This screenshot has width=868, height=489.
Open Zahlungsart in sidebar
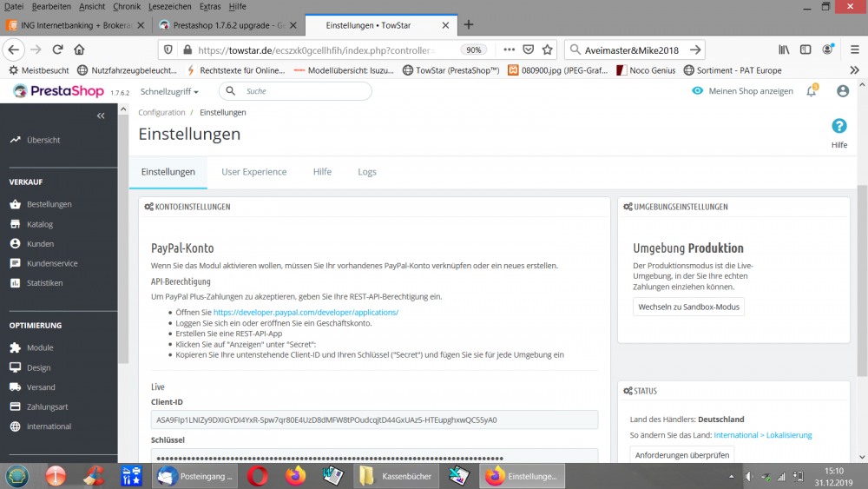[x=39, y=407]
